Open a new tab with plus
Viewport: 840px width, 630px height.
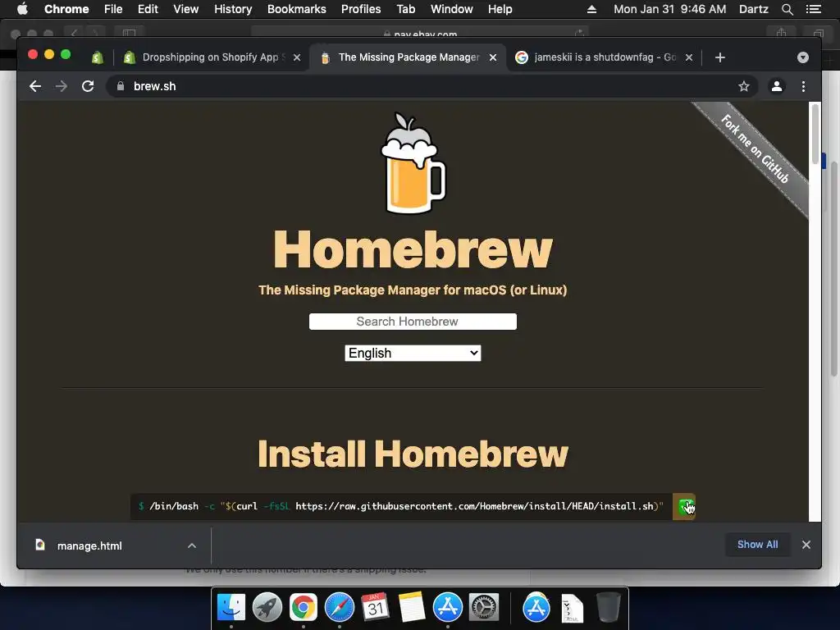720,57
